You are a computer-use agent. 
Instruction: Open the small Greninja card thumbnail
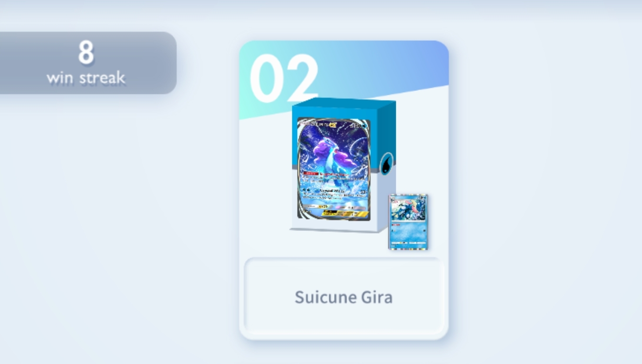click(x=408, y=222)
